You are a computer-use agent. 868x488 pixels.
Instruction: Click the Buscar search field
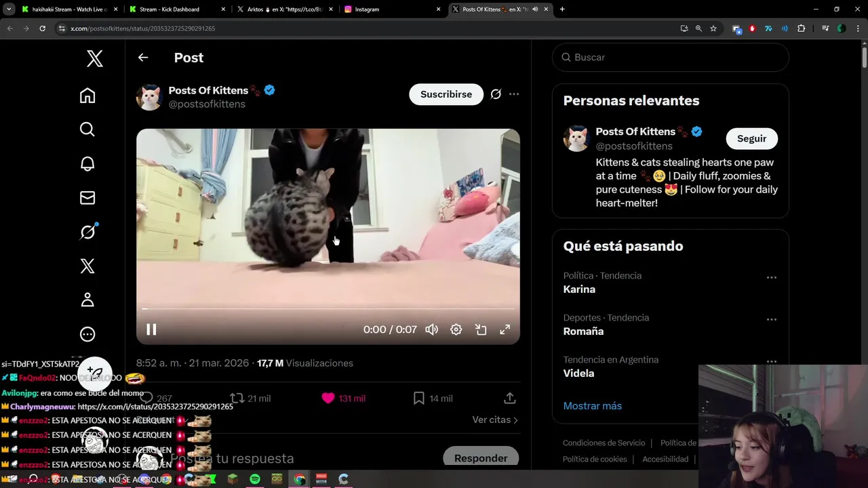tap(671, 58)
